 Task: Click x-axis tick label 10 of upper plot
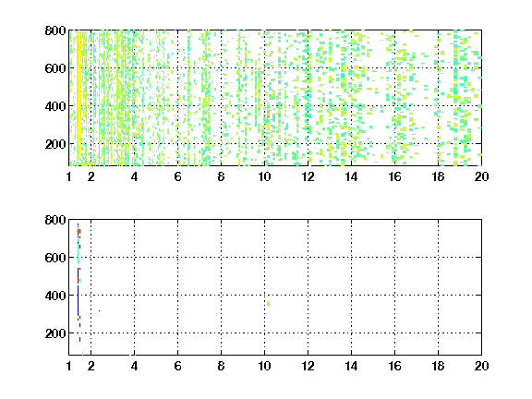pos(265,176)
